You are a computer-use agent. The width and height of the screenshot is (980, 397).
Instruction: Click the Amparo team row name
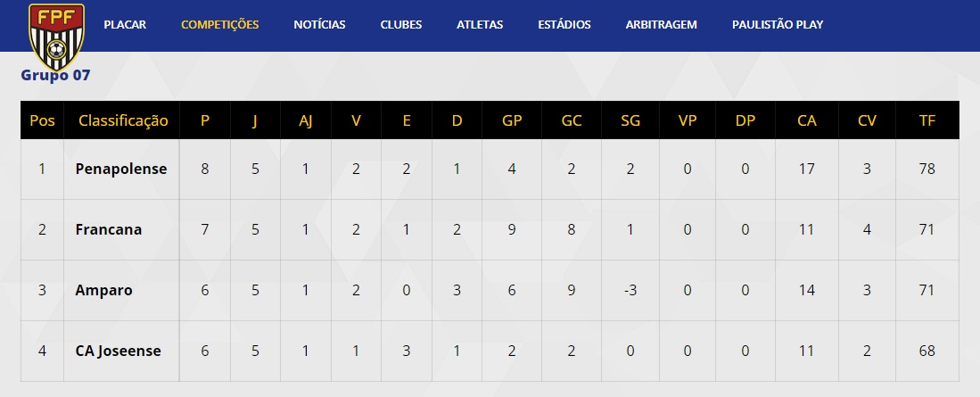(103, 290)
